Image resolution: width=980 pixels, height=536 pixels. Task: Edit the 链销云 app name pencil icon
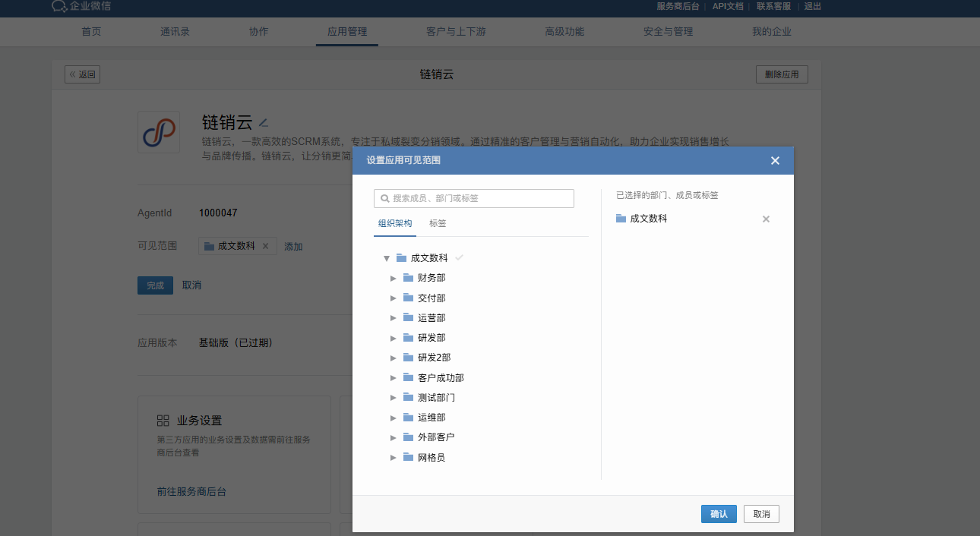pyautogui.click(x=264, y=122)
